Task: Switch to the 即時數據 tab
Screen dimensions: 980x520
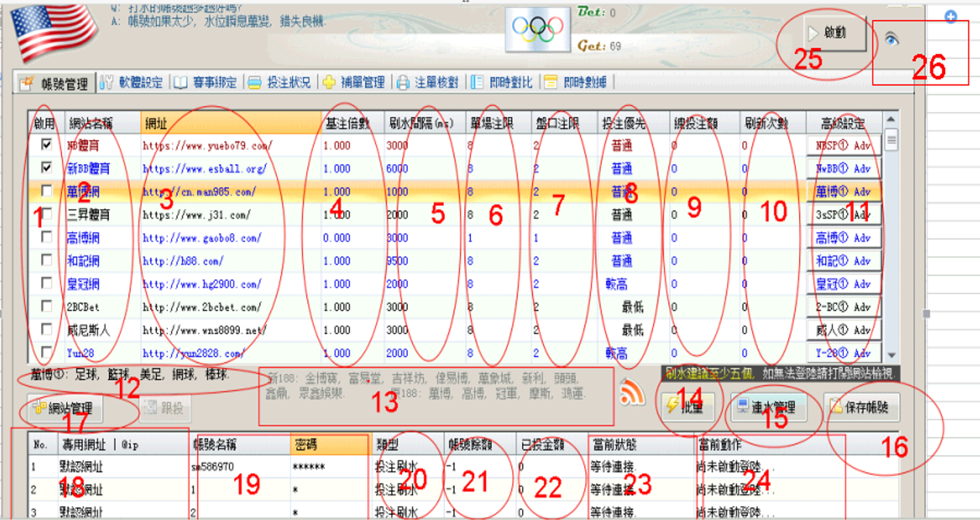Action: coord(575,83)
